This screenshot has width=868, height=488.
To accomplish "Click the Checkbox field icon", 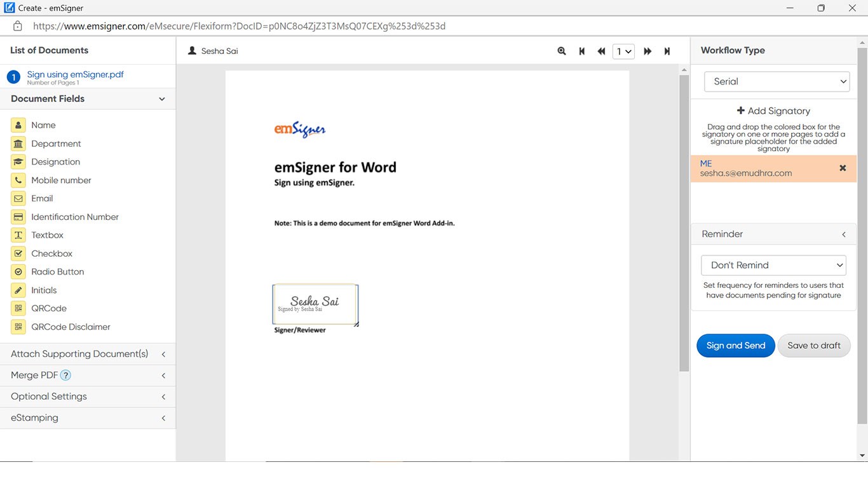I will tap(18, 254).
